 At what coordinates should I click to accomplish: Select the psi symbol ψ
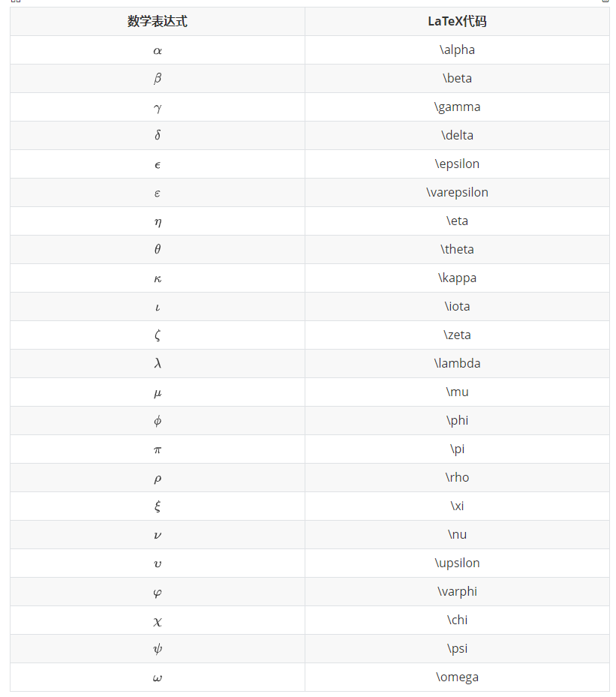tap(158, 649)
